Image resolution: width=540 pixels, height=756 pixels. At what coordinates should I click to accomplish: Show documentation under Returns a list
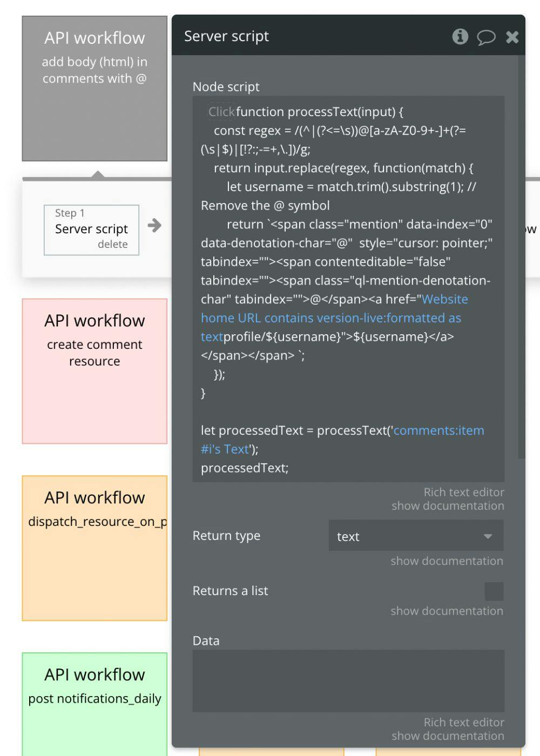tap(447, 611)
